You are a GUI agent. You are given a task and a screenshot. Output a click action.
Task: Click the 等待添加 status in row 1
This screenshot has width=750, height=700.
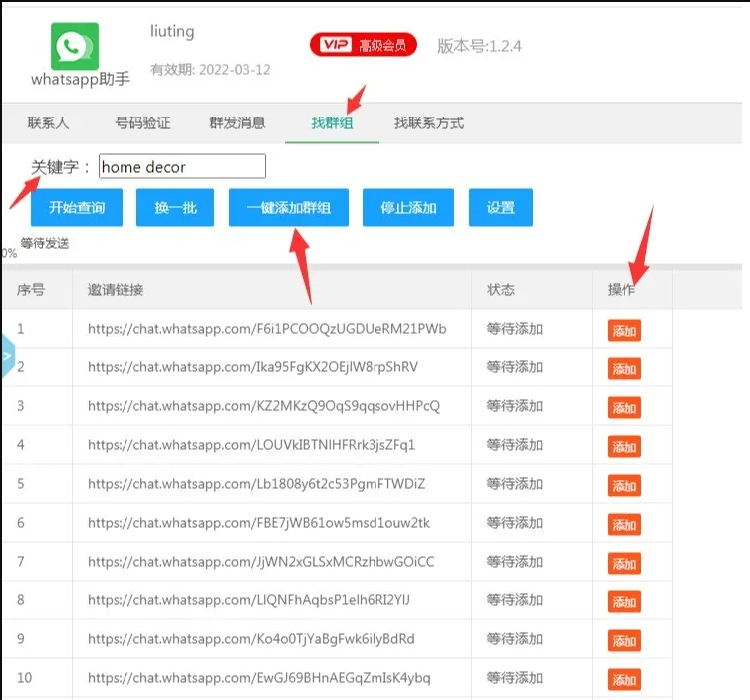[514, 329]
